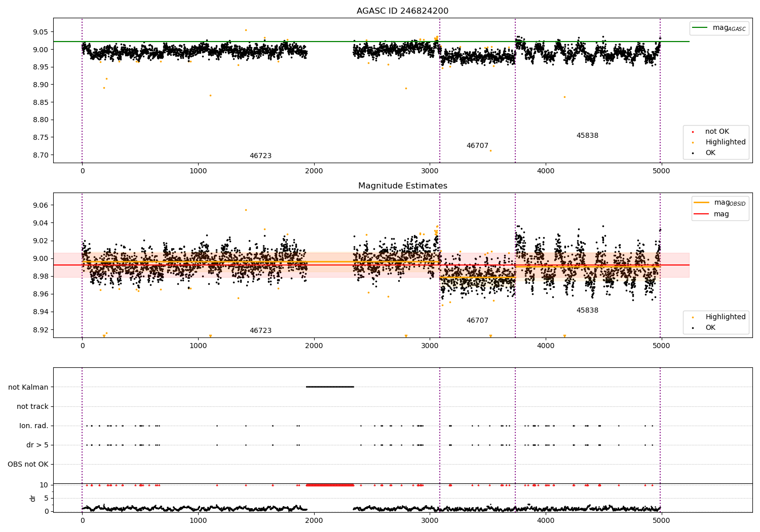Click the plot title AGASC ID 246824200
Screen dimensions: 760x532
pos(402,11)
